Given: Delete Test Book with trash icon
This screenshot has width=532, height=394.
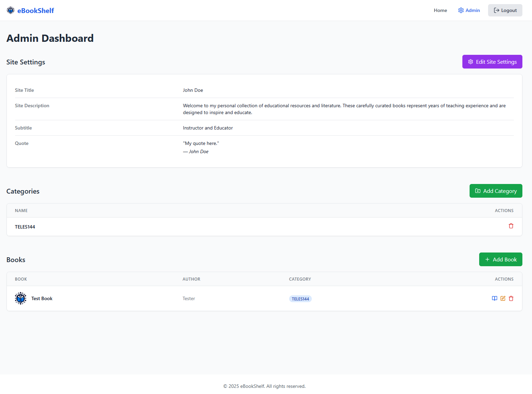Looking at the screenshot, I should tap(511, 298).
